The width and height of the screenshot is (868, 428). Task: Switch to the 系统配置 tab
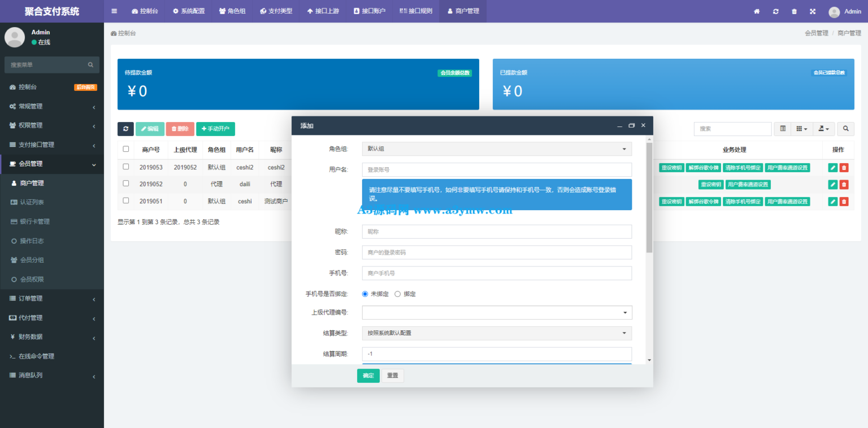tap(189, 11)
